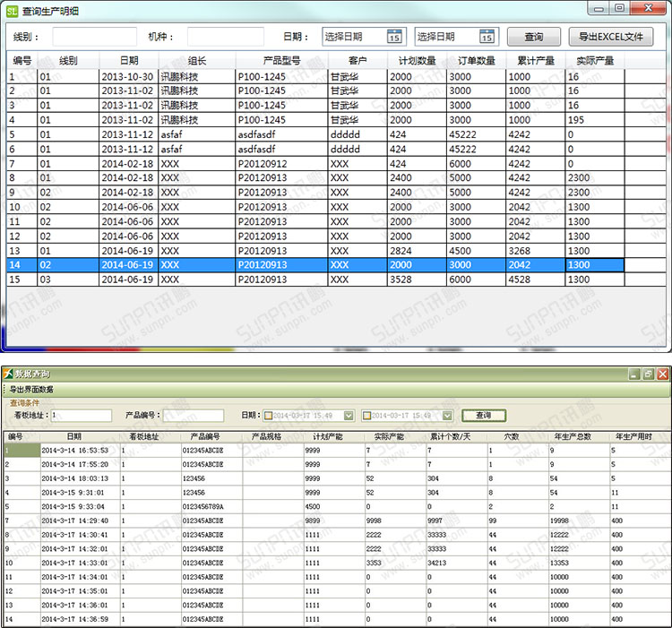
Task: Expand the end datetime dropdown arrow
Action: tap(447, 416)
